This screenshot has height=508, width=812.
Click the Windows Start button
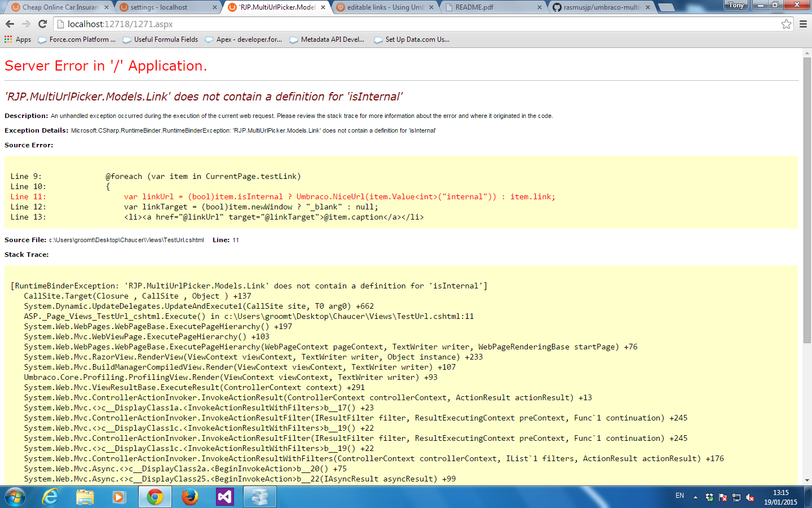click(15, 497)
